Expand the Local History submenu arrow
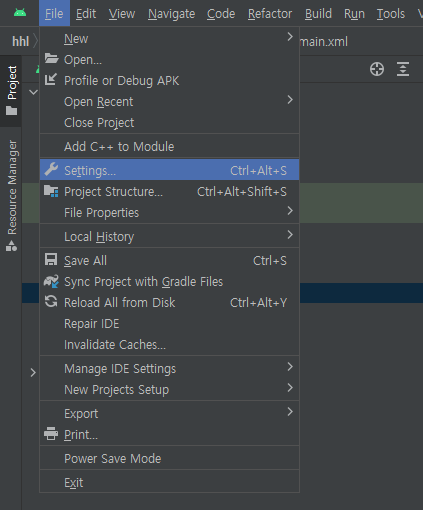This screenshot has width=423, height=510. tap(290, 235)
